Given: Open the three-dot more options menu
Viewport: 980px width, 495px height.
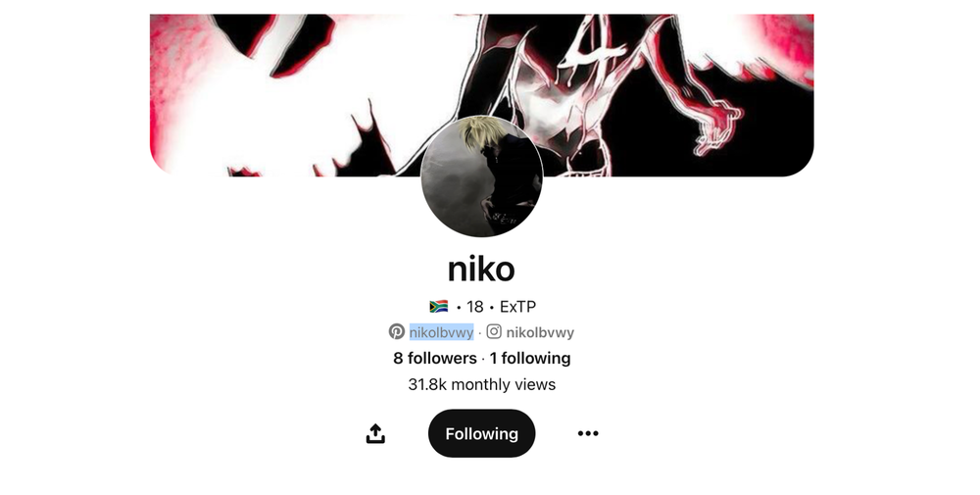Looking at the screenshot, I should pos(587,433).
